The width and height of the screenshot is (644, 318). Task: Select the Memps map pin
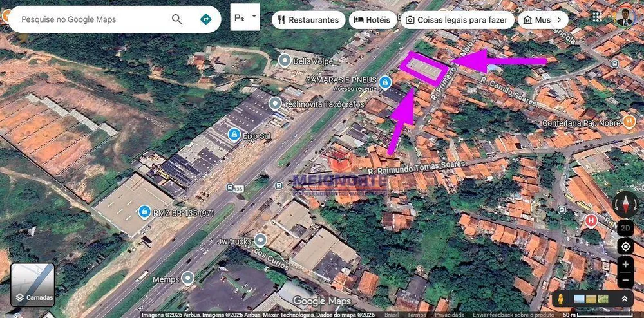tap(187, 279)
